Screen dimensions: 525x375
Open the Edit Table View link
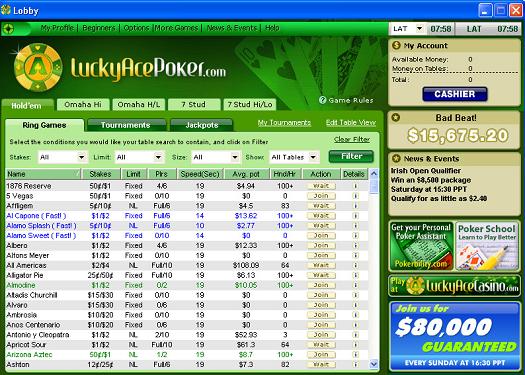coord(351,123)
